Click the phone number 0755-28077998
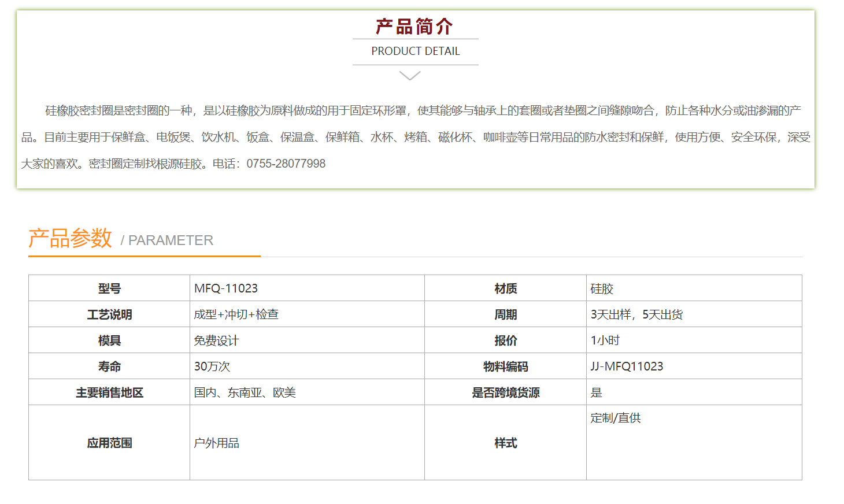 coord(286,164)
